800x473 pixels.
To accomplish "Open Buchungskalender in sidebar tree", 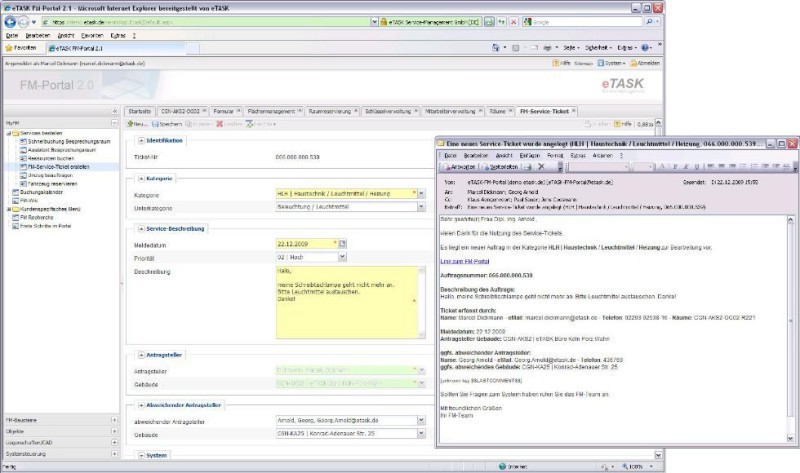I will coord(41,192).
